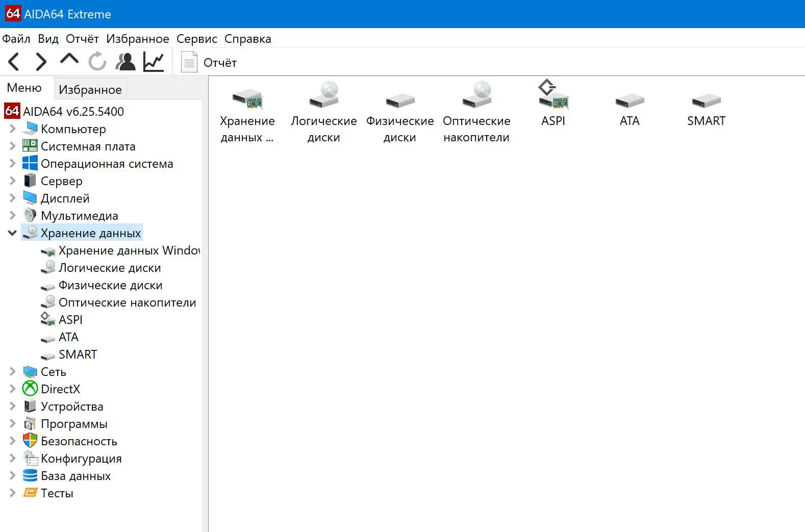The height and width of the screenshot is (532, 805).
Task: Open the line graph toolbar icon
Action: (x=154, y=62)
